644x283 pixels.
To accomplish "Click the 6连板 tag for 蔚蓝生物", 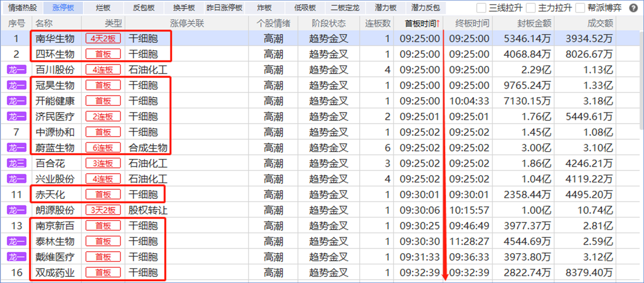I will coord(103,148).
